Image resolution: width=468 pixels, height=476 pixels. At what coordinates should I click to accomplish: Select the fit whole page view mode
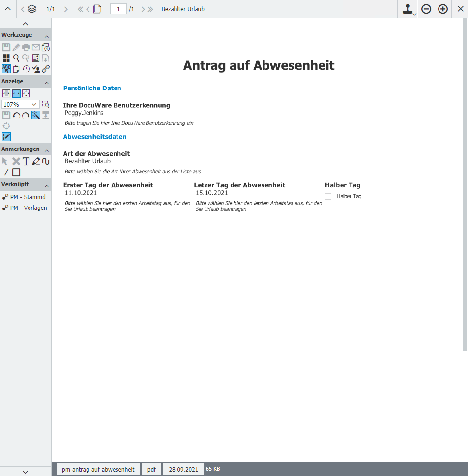[x=26, y=93]
